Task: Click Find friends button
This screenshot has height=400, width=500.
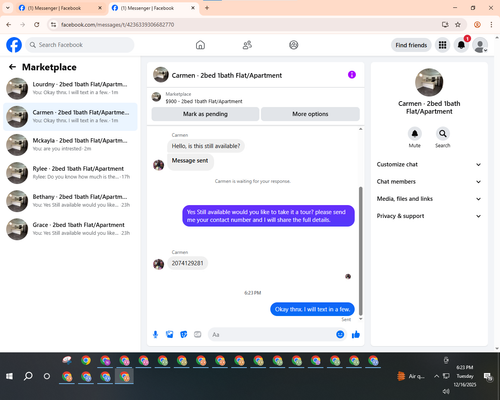Action: tap(411, 45)
